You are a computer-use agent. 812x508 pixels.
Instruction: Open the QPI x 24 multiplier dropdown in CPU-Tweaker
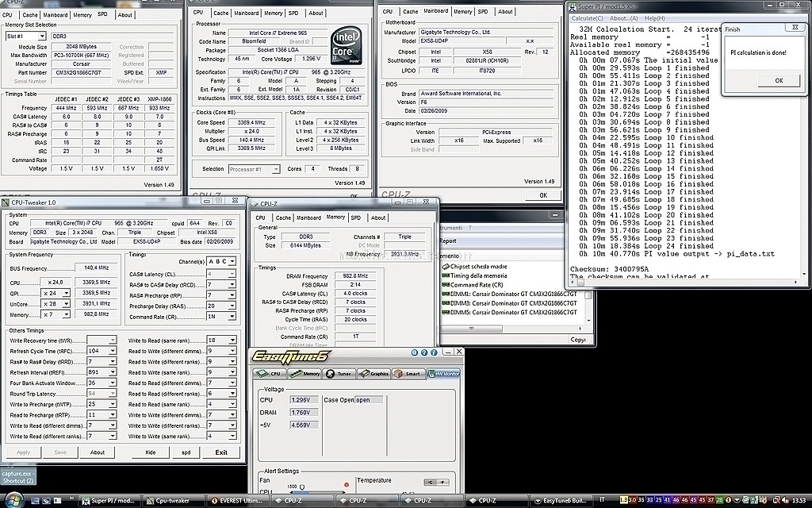click(66, 294)
